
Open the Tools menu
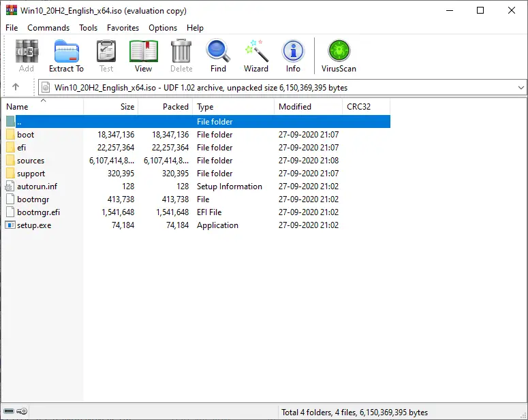pos(88,28)
